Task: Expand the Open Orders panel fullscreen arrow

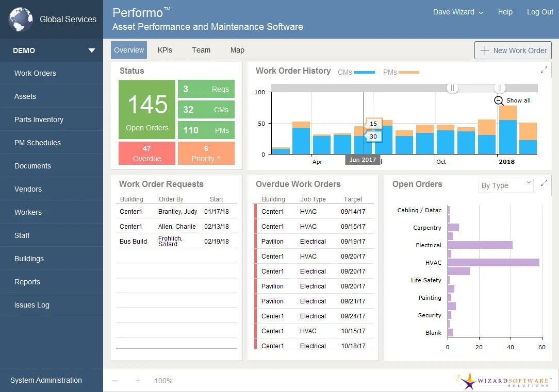Action: [x=544, y=183]
